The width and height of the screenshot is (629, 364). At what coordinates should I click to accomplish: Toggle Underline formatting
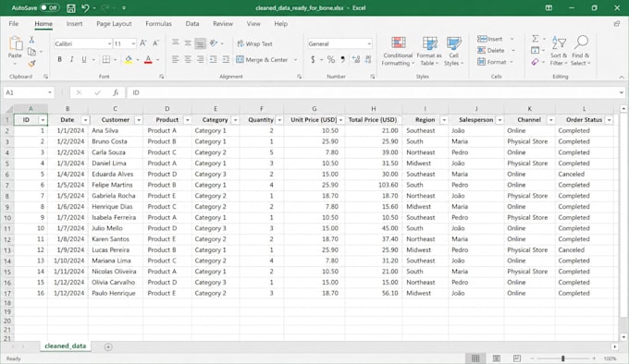click(84, 60)
